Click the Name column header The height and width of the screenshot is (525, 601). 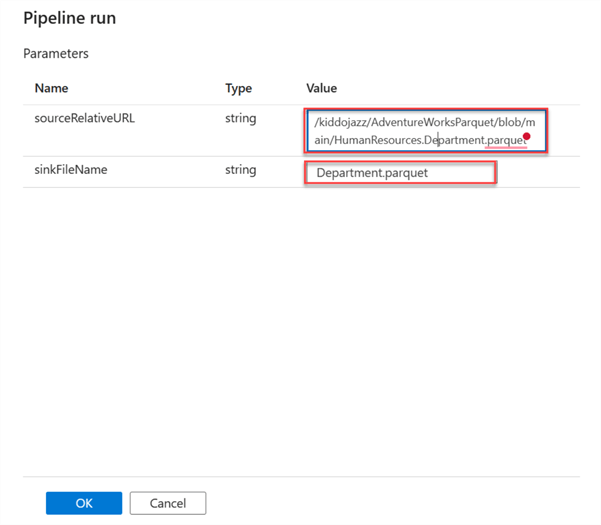[51, 88]
